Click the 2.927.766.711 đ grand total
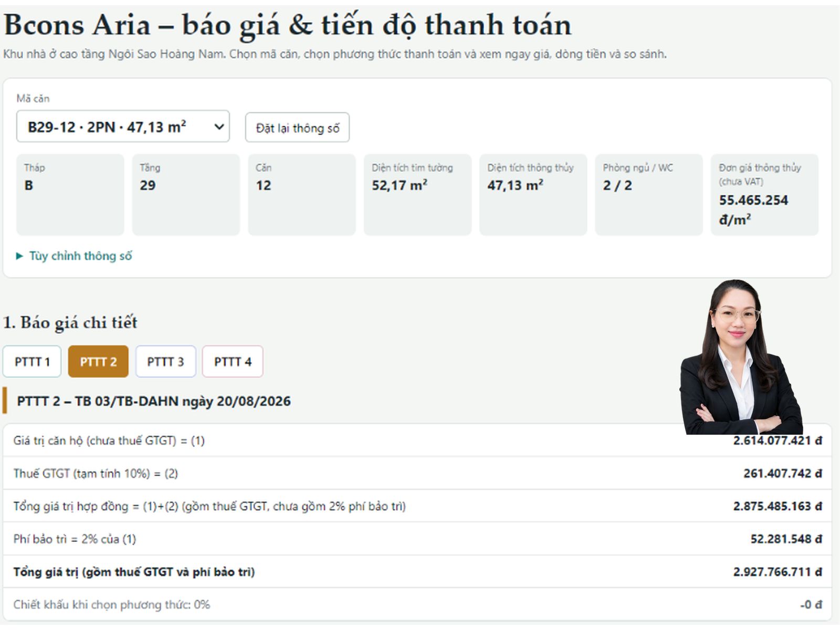Screen dimensions: 840x630 click(778, 572)
